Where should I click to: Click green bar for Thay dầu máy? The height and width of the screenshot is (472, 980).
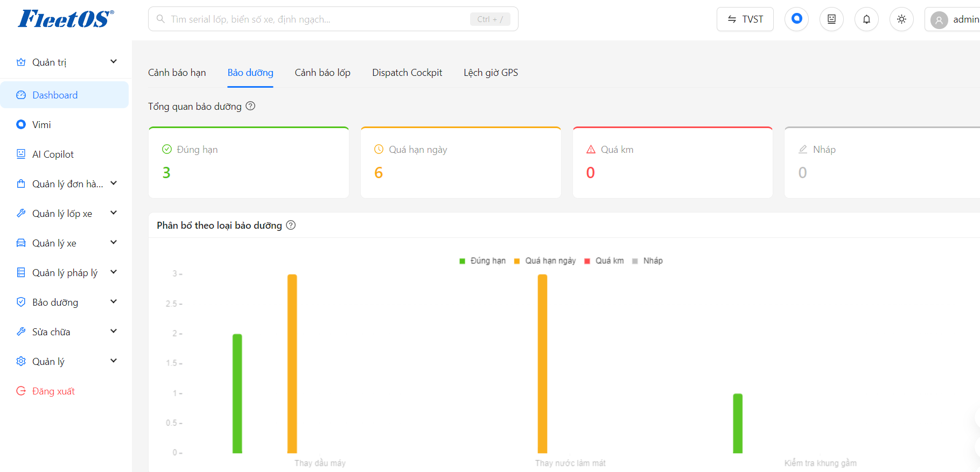[237, 393]
